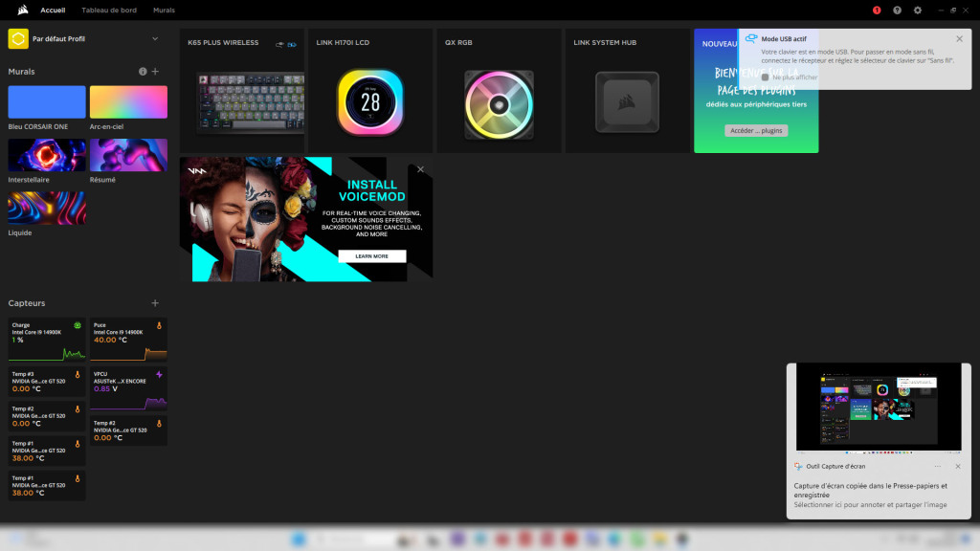Viewport: 980px width, 551px height.
Task: Open the help question mark icon
Action: (897, 10)
